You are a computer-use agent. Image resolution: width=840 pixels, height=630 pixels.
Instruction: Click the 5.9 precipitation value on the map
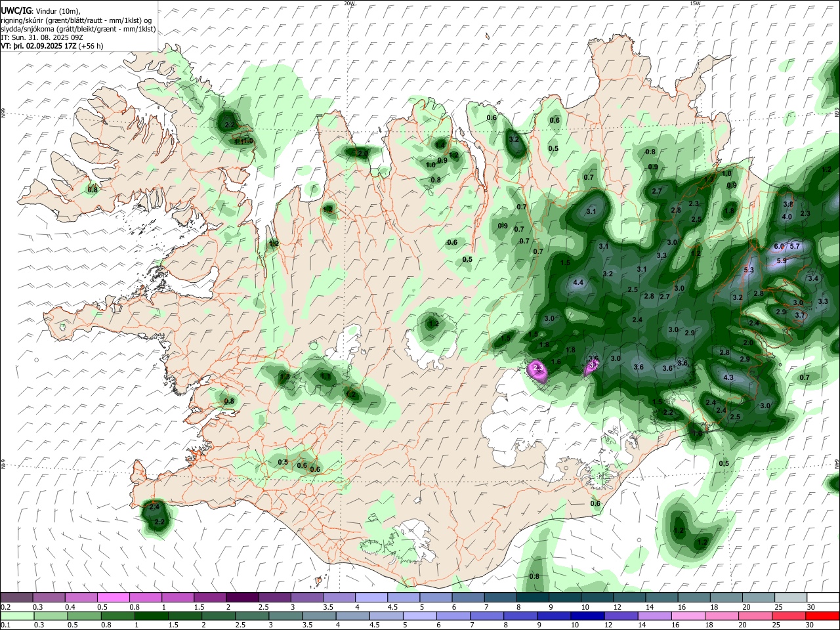[782, 261]
